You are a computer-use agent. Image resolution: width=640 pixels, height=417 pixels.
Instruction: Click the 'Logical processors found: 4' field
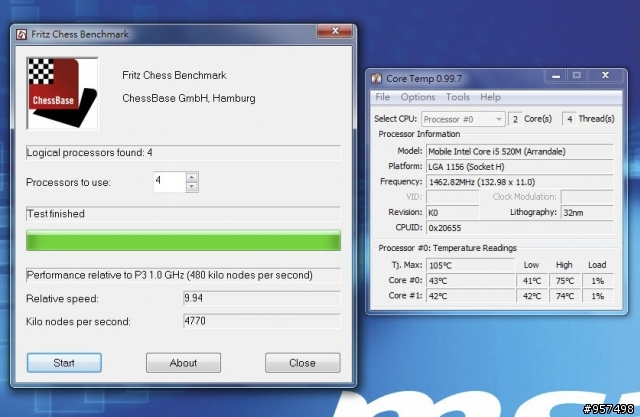pos(183,153)
